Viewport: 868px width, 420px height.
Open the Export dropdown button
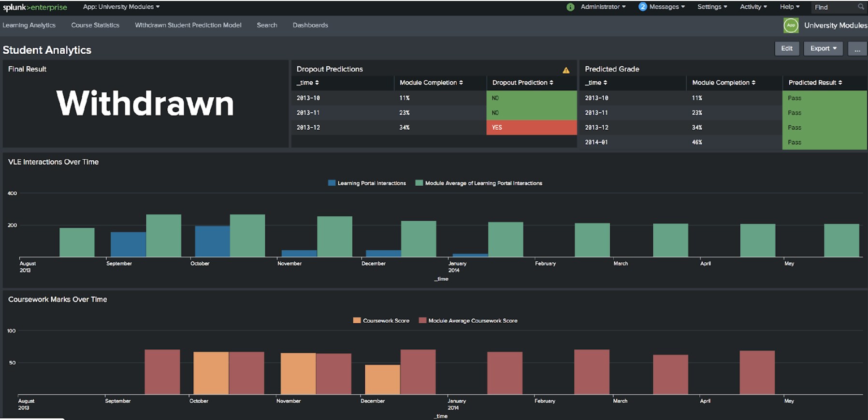tap(823, 48)
